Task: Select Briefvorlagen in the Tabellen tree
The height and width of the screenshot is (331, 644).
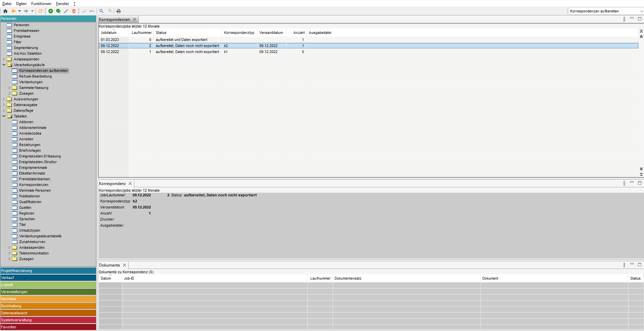Action: tap(30, 150)
